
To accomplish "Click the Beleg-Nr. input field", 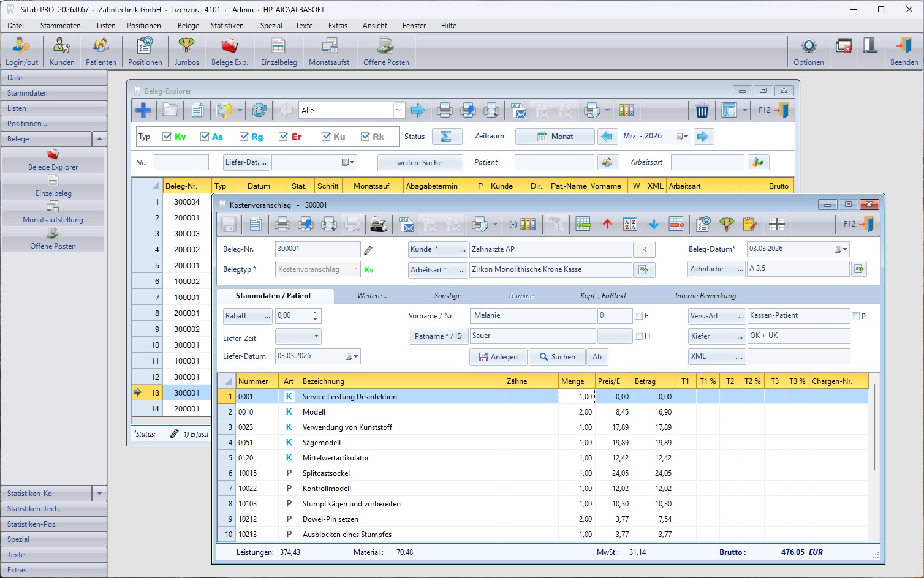I will pos(317,249).
